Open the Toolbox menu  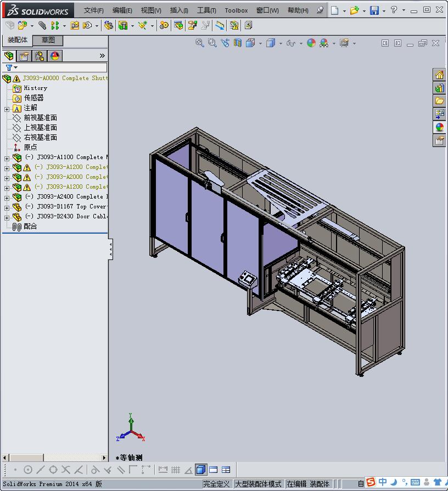point(236,10)
